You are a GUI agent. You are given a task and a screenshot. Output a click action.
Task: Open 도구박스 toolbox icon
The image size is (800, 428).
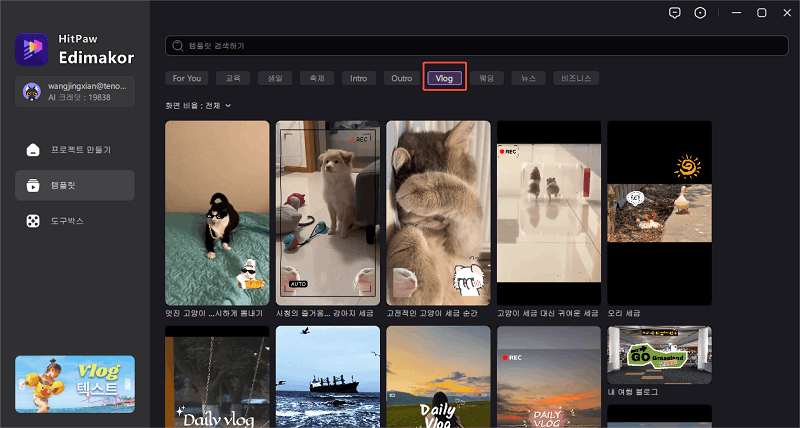point(33,220)
